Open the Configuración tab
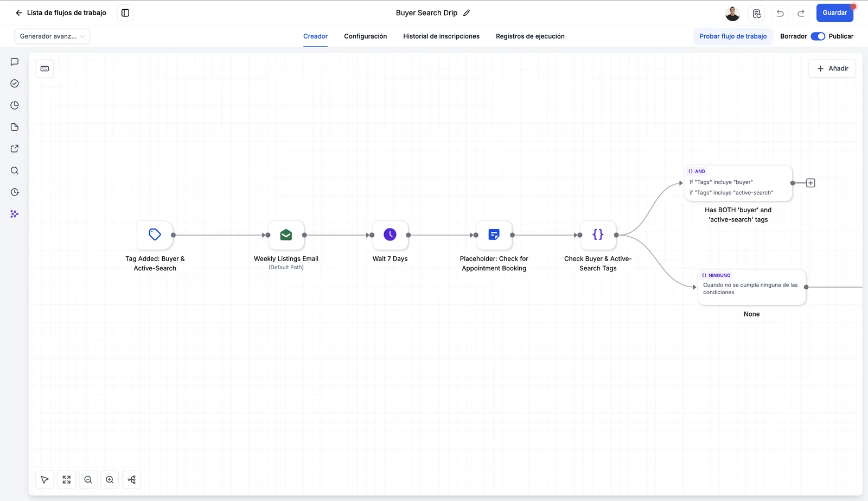This screenshot has height=501, width=868. click(365, 36)
